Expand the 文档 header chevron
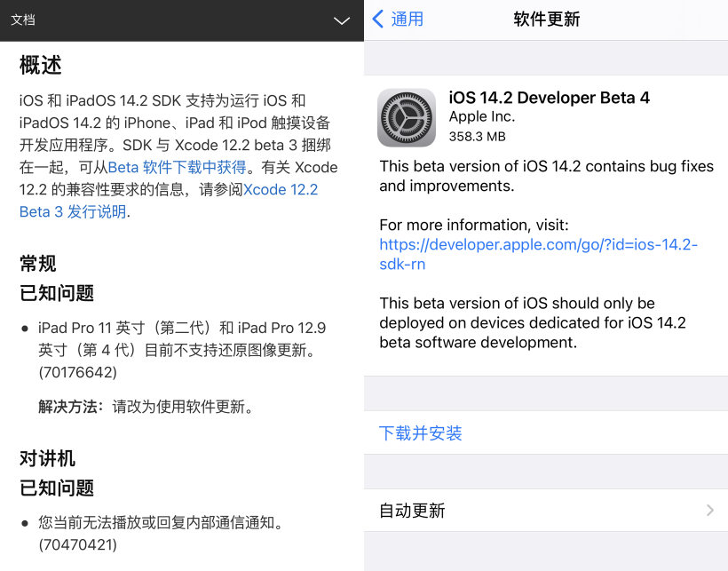The width and height of the screenshot is (728, 571). pos(341,20)
